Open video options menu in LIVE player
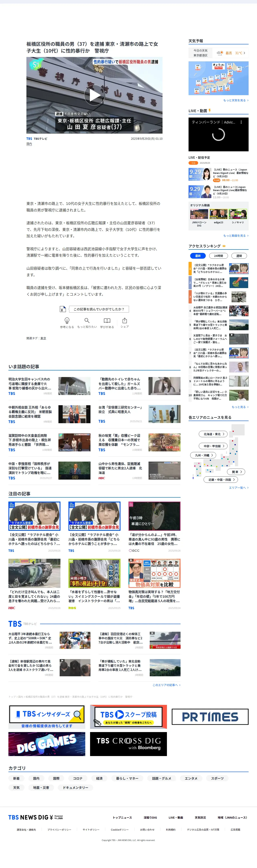 tap(241, 122)
